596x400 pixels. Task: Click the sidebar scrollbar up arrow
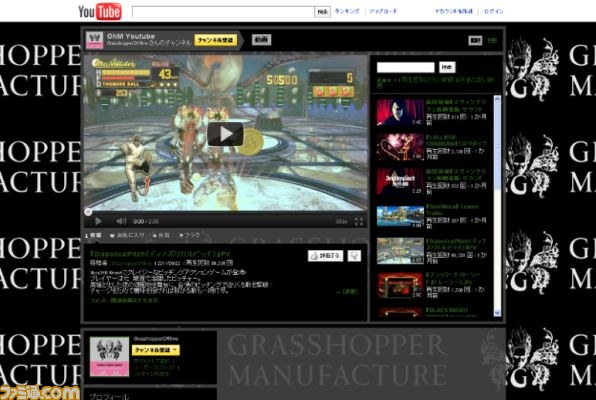coord(497,99)
